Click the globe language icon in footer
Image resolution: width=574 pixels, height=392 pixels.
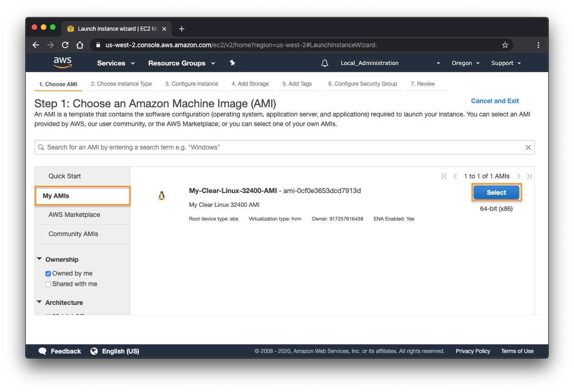tap(94, 351)
